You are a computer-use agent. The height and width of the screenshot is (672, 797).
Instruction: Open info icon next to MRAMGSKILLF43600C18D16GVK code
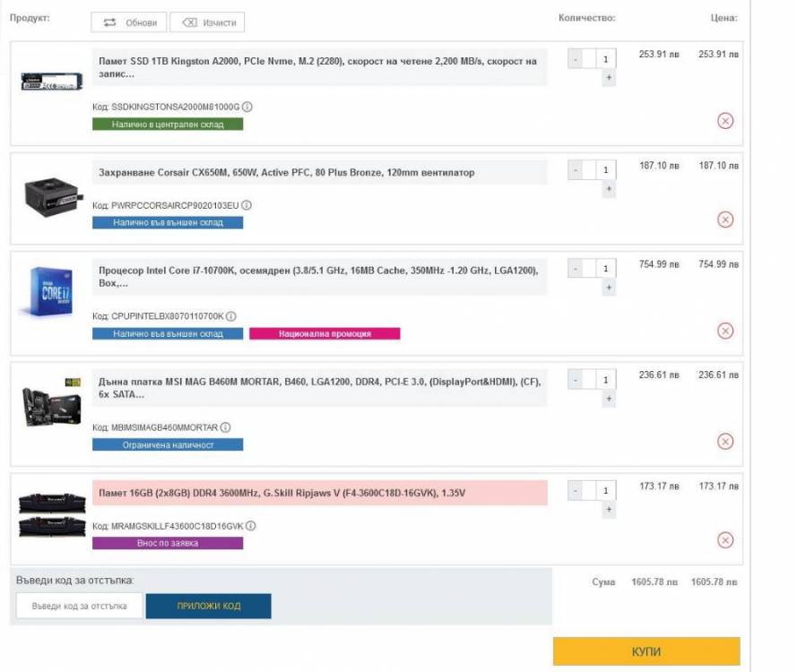pyautogui.click(x=251, y=526)
